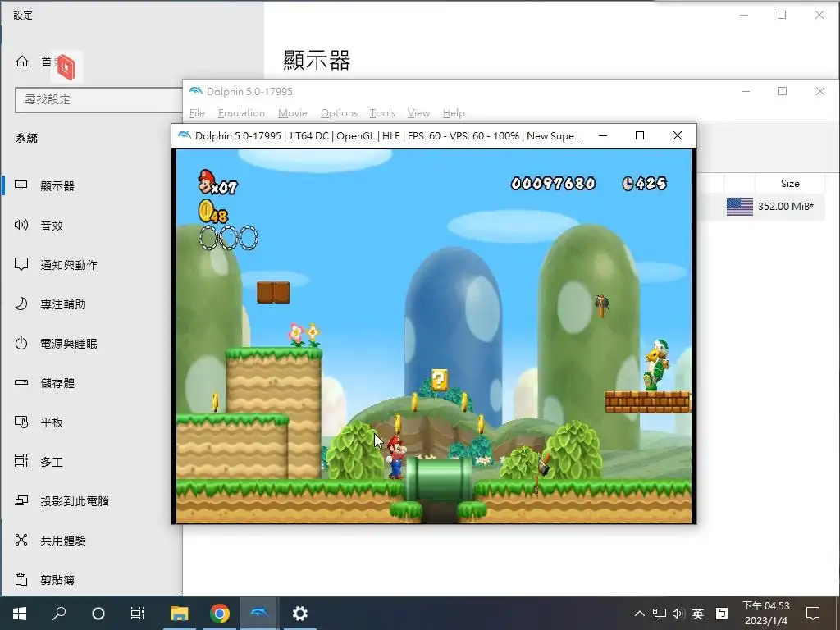The height and width of the screenshot is (630, 840).
Task: Click the US flag icon in game list
Action: pos(740,206)
